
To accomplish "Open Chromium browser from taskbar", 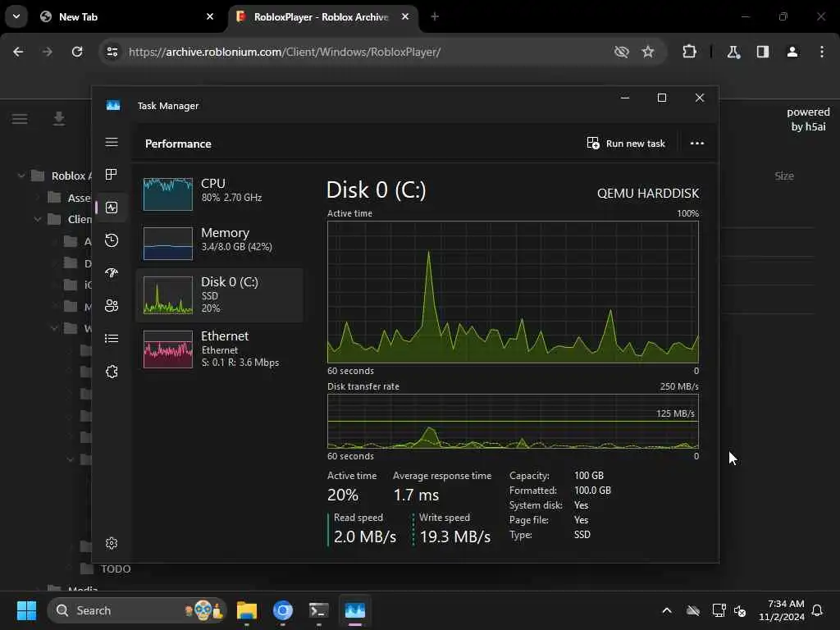I will (x=283, y=610).
